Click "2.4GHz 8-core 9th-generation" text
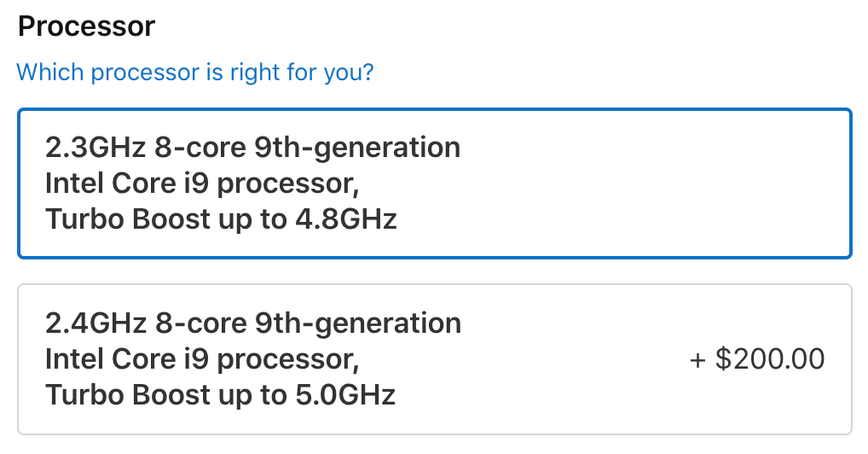 (x=252, y=323)
